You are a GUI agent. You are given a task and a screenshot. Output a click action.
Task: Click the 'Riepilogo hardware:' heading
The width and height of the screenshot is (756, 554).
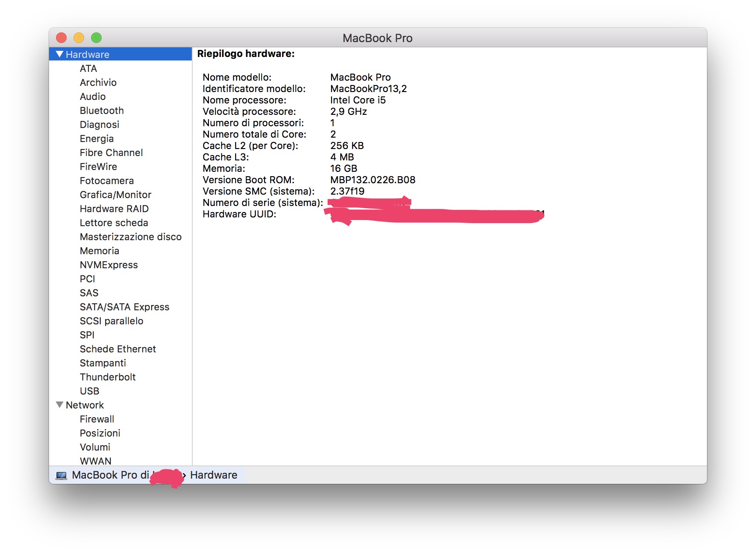[246, 53]
